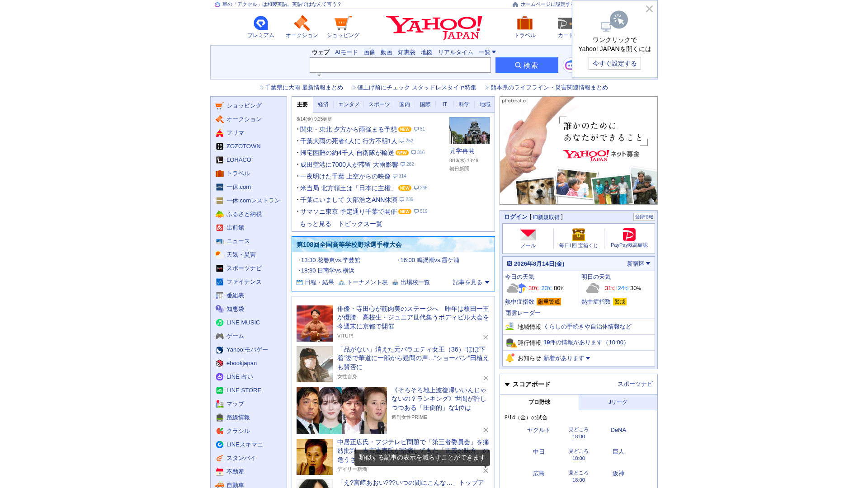
Task: Select the リアルタイム search tab
Action: [x=456, y=52]
